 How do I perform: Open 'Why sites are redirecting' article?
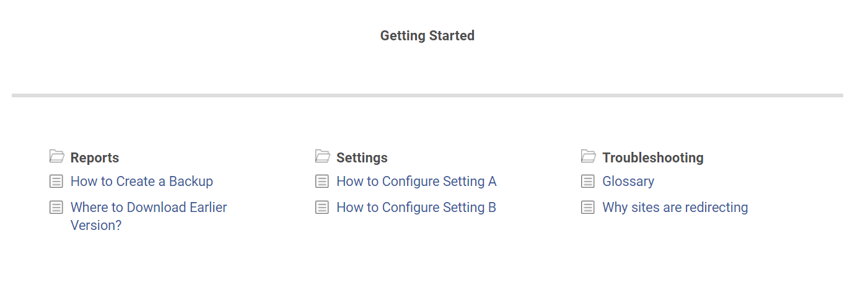tap(675, 208)
